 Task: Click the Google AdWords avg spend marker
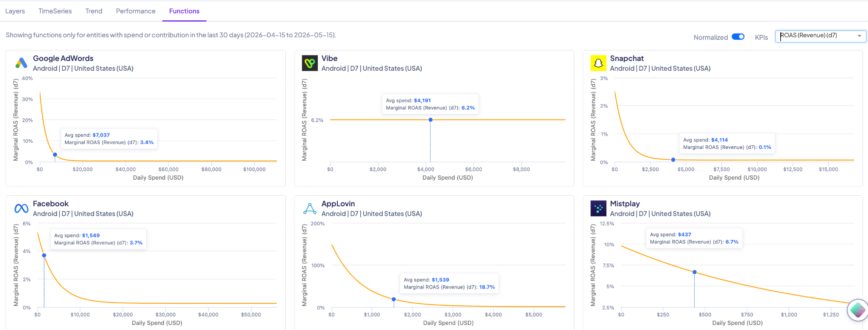[x=55, y=155]
